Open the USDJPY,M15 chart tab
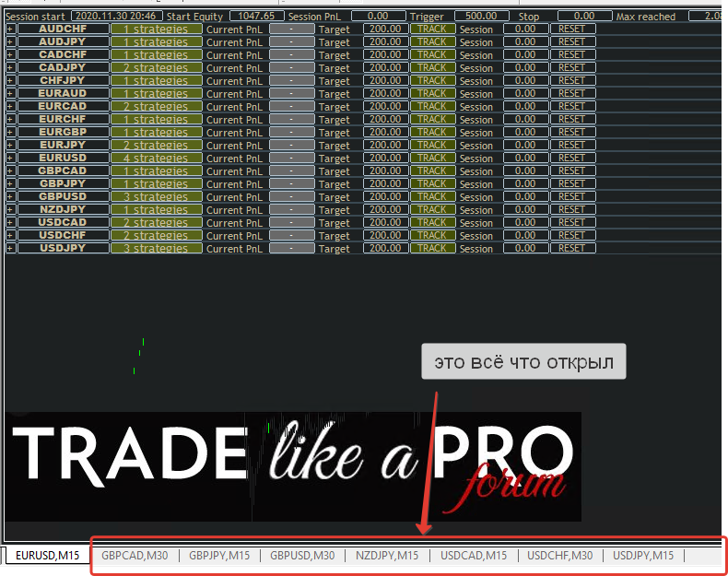 pos(643,555)
